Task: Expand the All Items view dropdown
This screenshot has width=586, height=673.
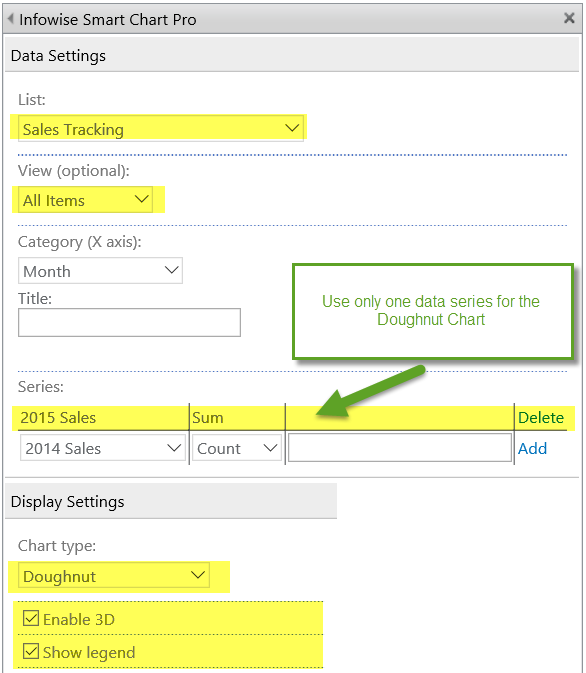Action: coord(85,200)
